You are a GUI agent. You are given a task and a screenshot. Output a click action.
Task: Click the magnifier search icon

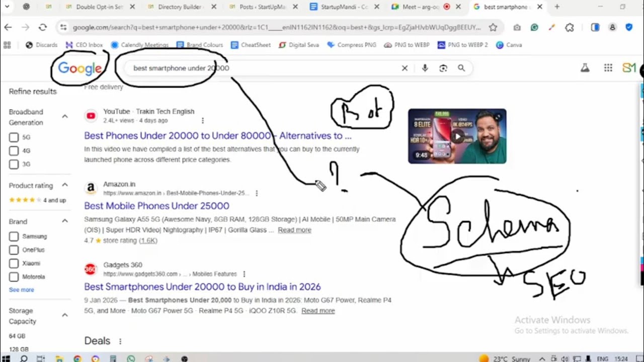point(461,68)
